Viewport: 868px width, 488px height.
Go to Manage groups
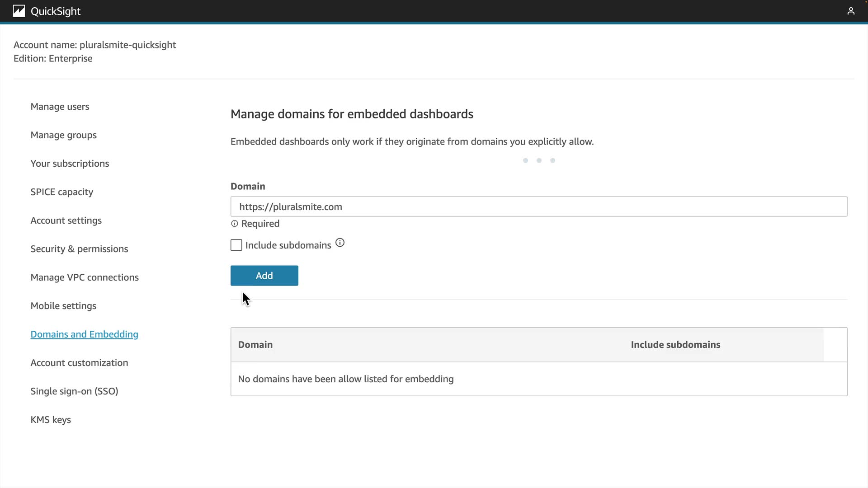63,135
